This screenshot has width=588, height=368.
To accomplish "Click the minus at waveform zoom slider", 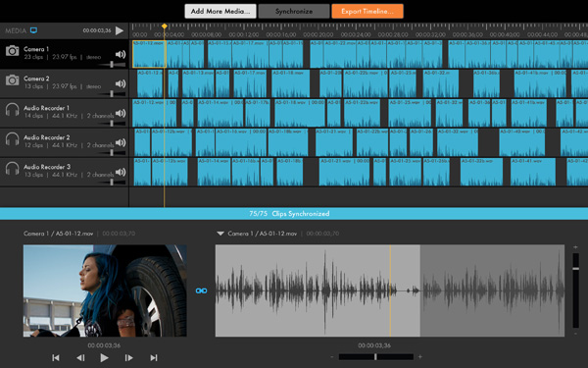I will coord(332,357).
